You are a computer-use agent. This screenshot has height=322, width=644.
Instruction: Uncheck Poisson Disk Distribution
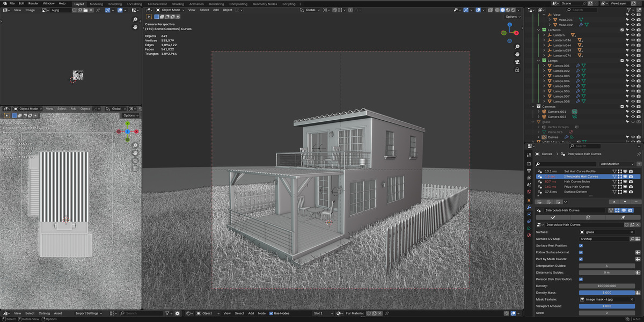coord(581,279)
